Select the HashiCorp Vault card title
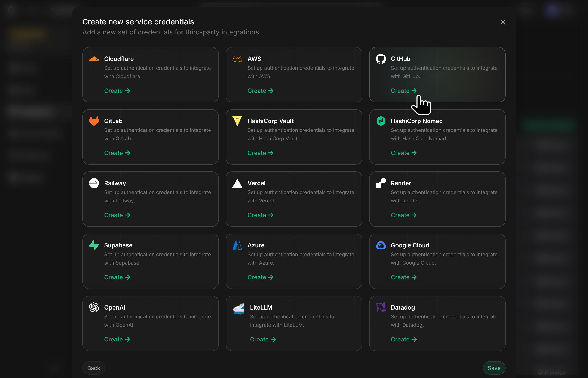The width and height of the screenshot is (588, 378). click(270, 121)
